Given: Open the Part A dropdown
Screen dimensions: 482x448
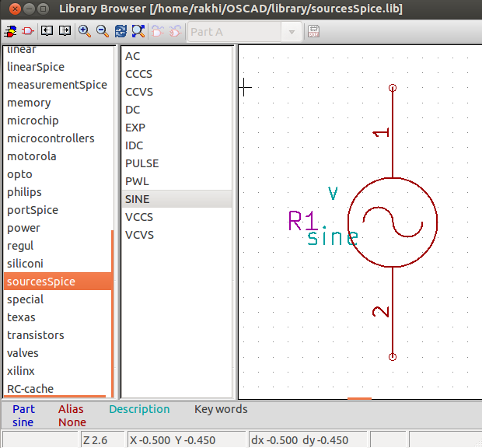Looking at the screenshot, I should tap(292, 32).
